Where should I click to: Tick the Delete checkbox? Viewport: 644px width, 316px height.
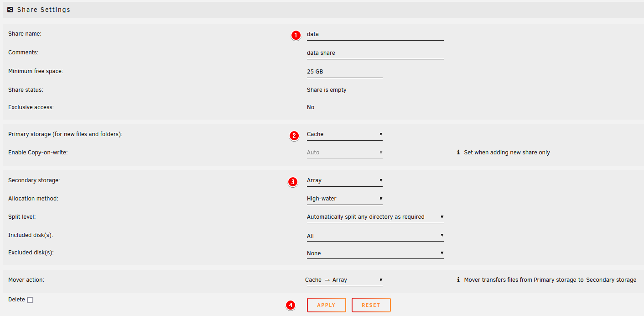30,300
